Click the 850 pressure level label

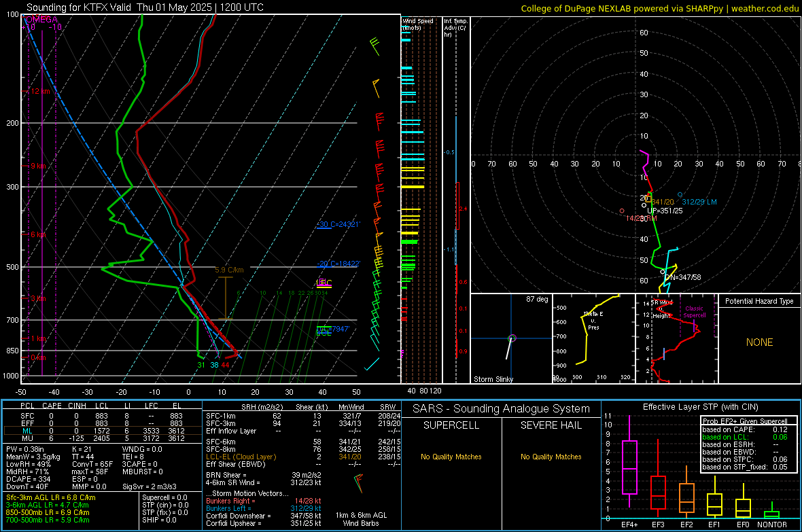click(12, 351)
